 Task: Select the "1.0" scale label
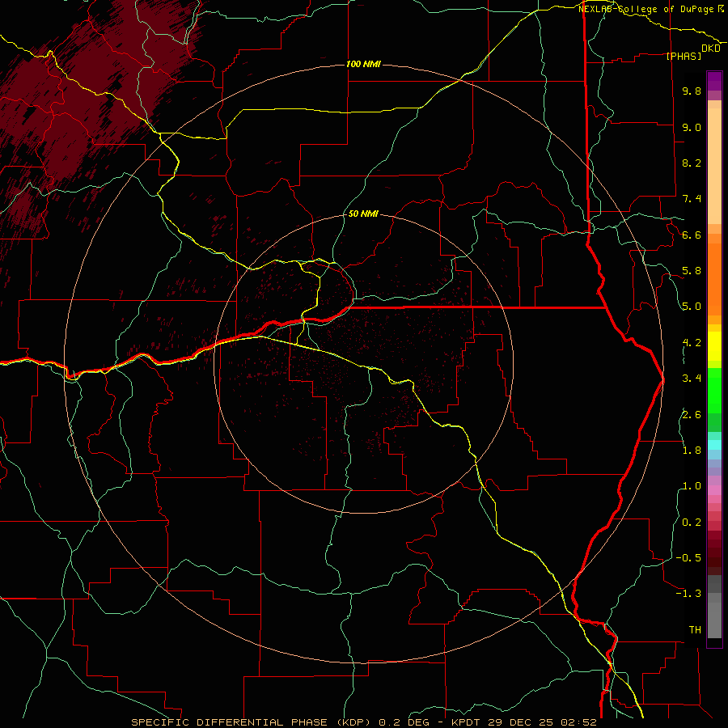coord(692,486)
